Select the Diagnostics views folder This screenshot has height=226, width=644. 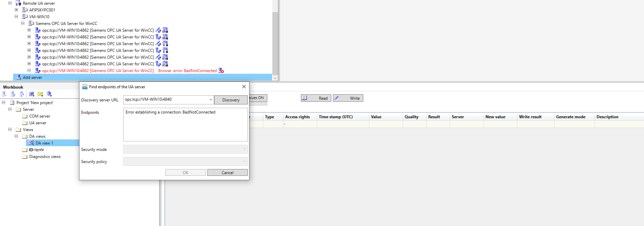click(45, 156)
